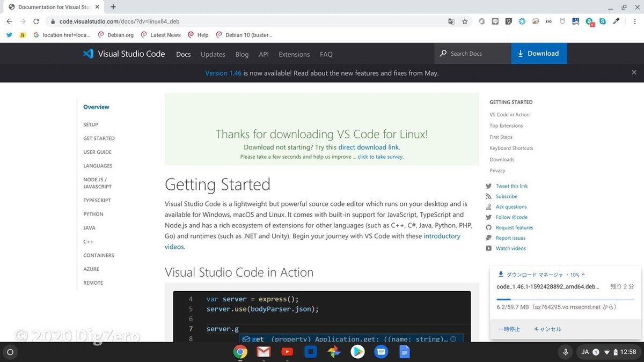Bookmark this page with the star icon
The height and width of the screenshot is (362, 644).
coord(465,21)
